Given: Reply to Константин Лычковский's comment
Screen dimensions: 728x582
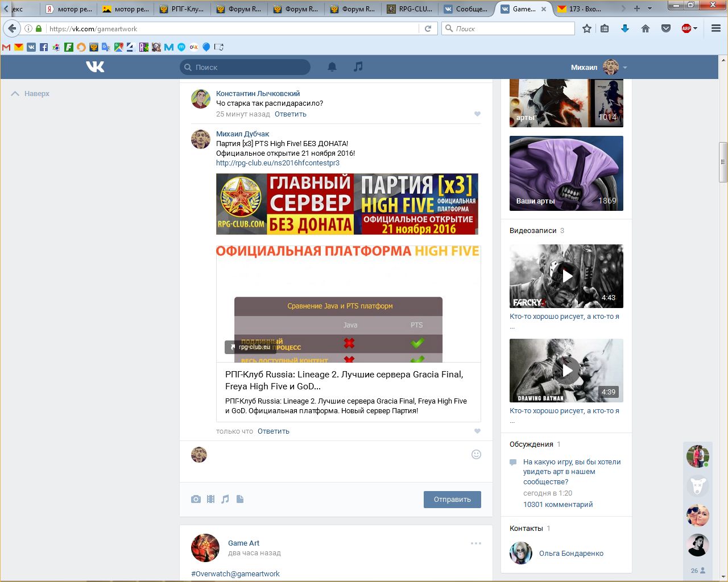Looking at the screenshot, I should [x=291, y=114].
